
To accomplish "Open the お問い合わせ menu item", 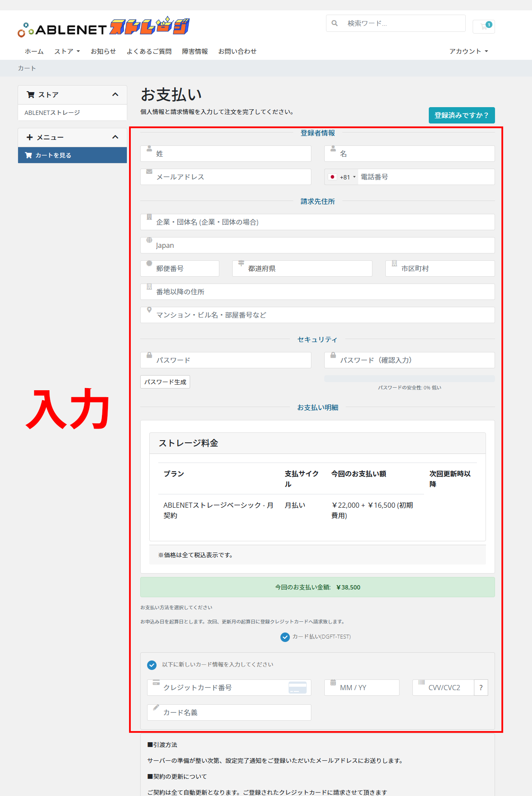I will [237, 51].
